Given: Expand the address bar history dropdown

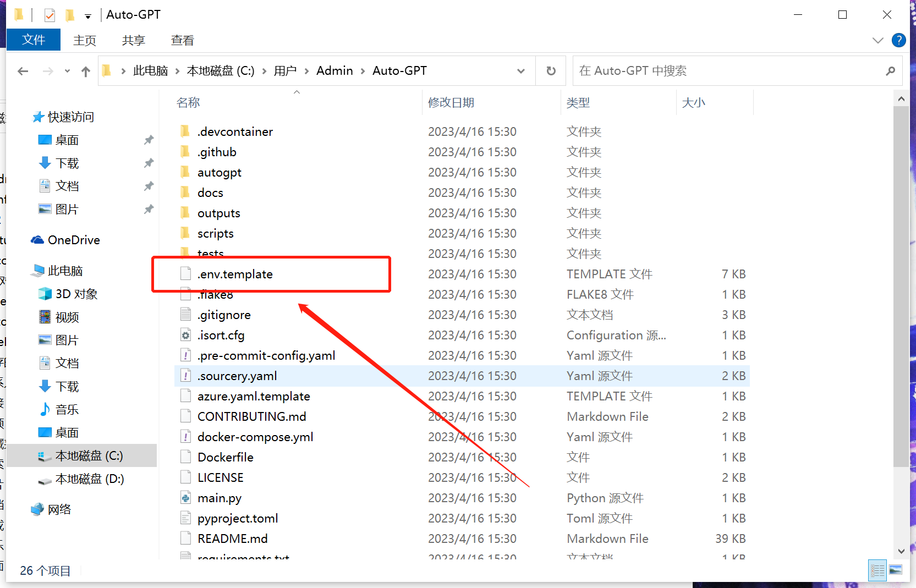Looking at the screenshot, I should pyautogui.click(x=521, y=71).
